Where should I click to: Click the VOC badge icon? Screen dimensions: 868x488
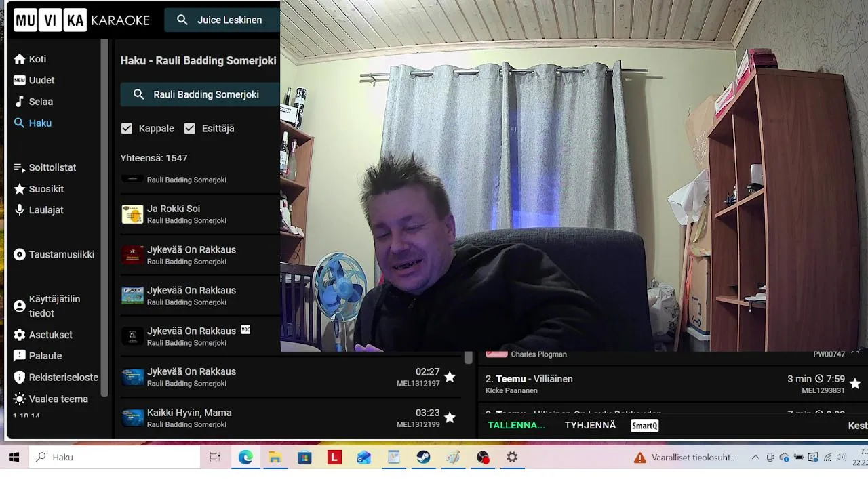click(x=245, y=329)
